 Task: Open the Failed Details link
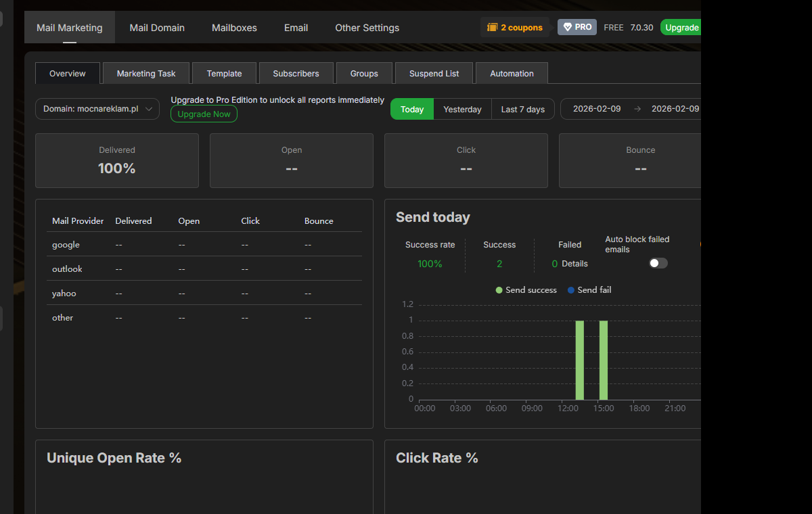pos(574,264)
